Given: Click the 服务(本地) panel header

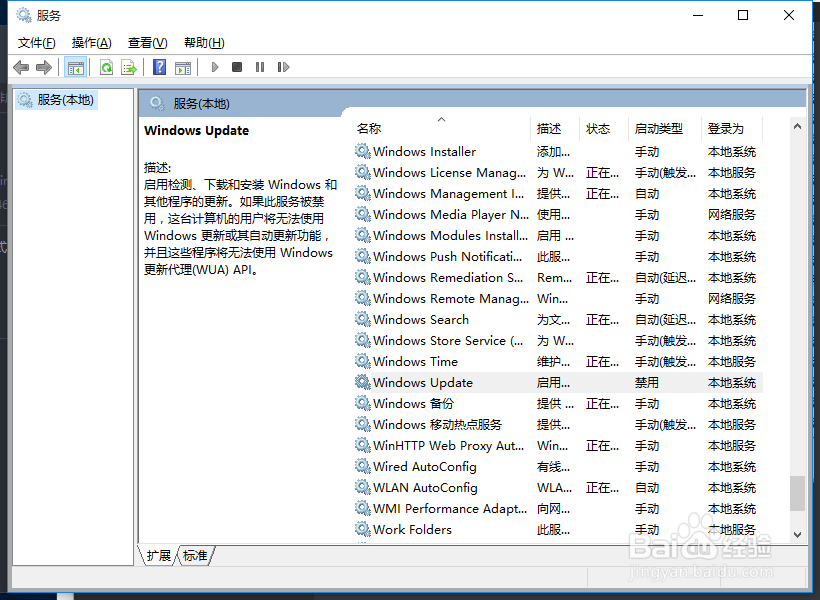Looking at the screenshot, I should point(202,104).
